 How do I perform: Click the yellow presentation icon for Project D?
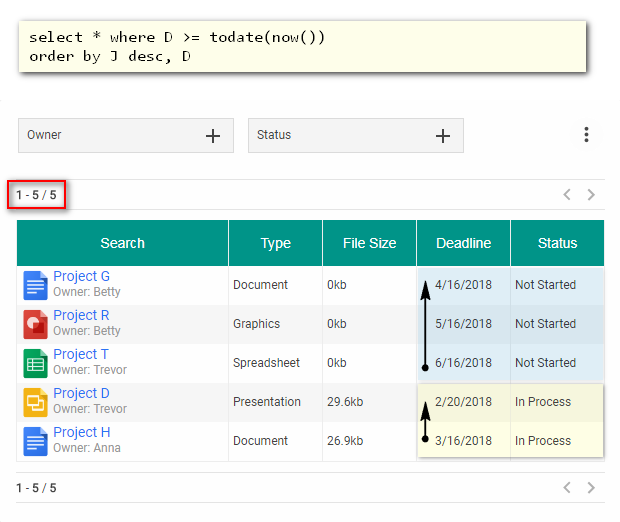pyautogui.click(x=36, y=402)
